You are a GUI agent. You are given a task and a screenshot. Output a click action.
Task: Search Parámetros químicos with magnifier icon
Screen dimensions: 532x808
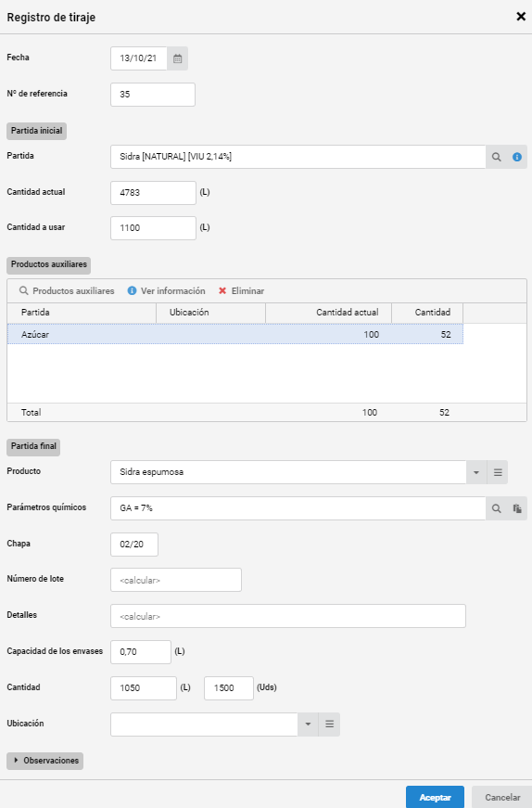click(496, 508)
